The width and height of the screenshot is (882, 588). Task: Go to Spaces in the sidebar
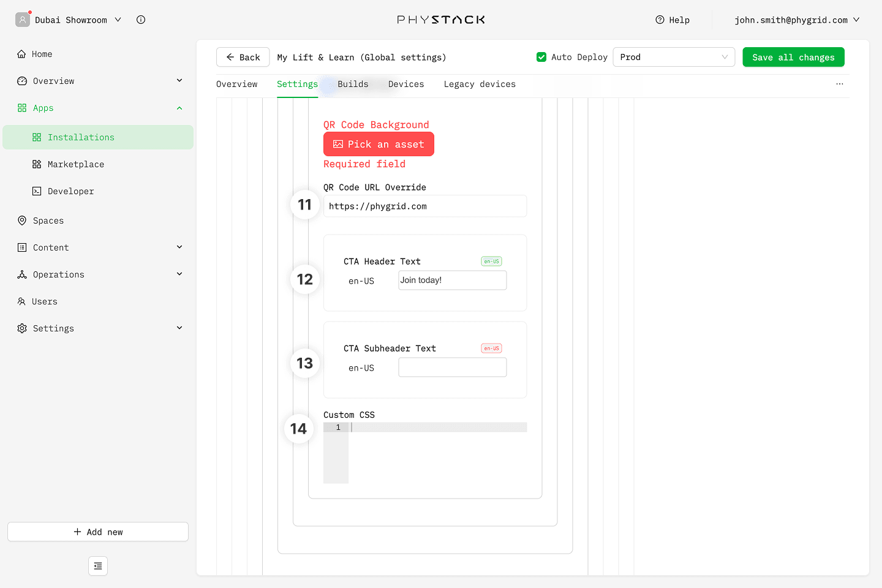pos(98,221)
